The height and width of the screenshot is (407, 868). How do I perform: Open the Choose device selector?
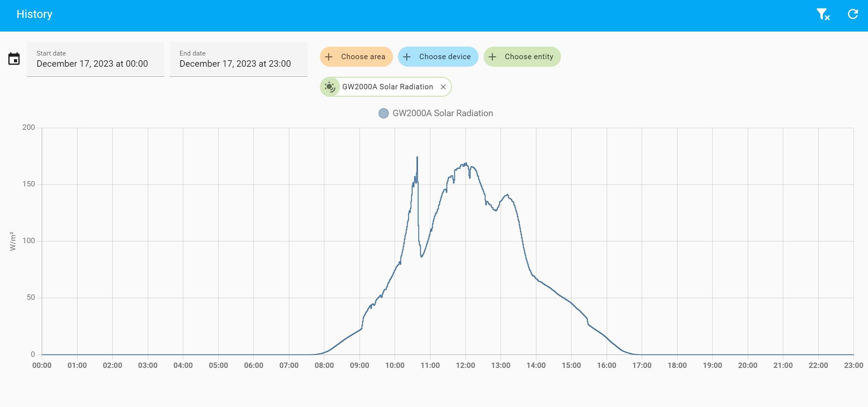(x=438, y=57)
